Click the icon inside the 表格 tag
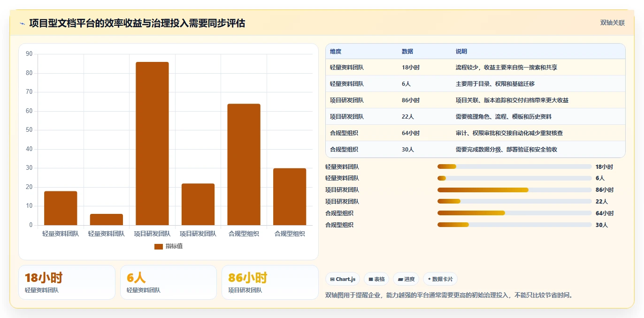The width and height of the screenshot is (644, 318). point(371,279)
